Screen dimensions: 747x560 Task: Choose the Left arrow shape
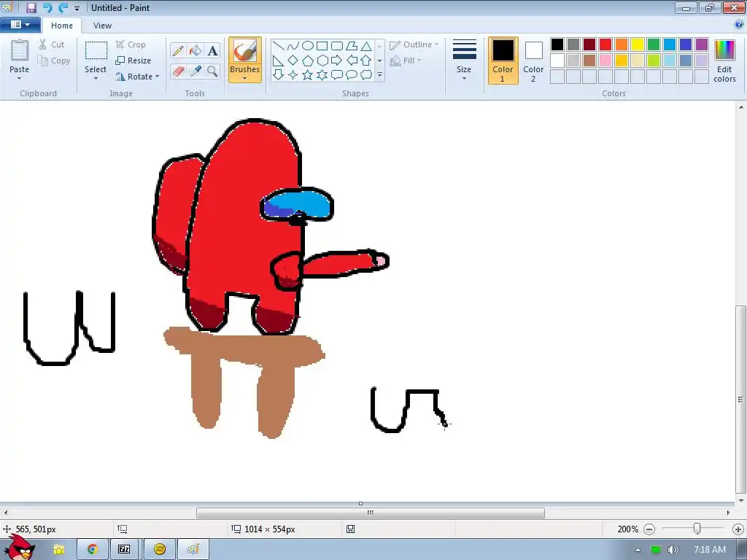[352, 61]
